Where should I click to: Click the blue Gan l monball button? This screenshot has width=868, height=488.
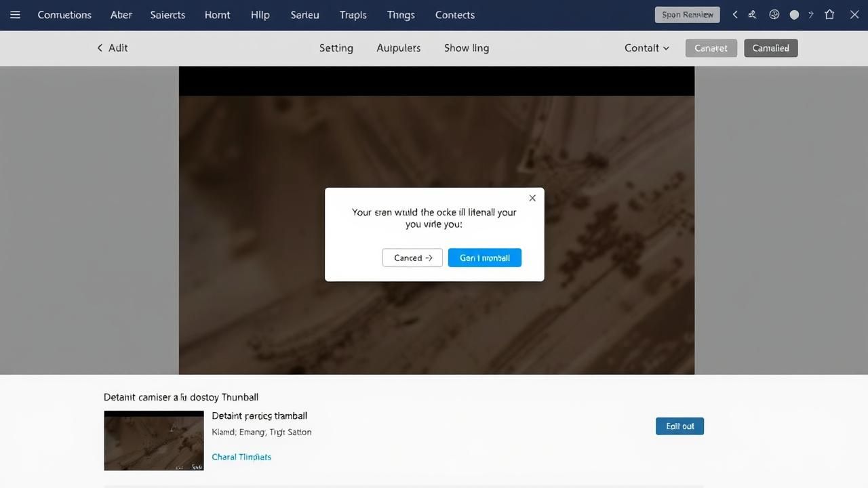point(484,258)
